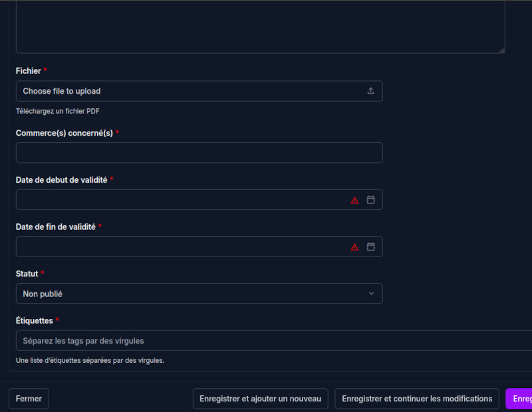The height and width of the screenshot is (412, 532).
Task: Expand the Statut dropdown chevron
Action: [x=371, y=294]
